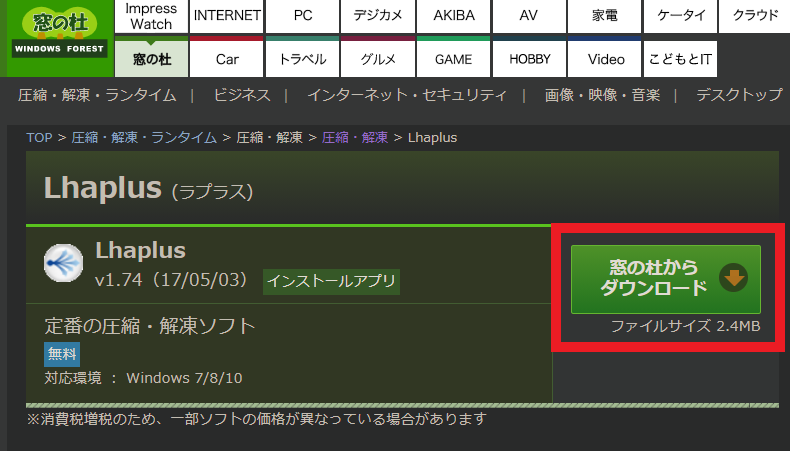Image resolution: width=790 pixels, height=451 pixels.
Task: Open the INTERNET tab
Action: [227, 16]
